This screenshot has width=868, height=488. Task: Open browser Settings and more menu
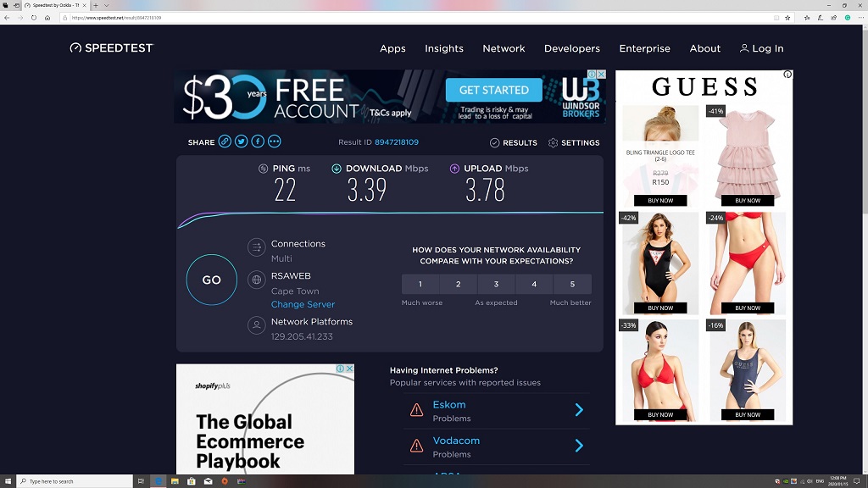point(861,18)
